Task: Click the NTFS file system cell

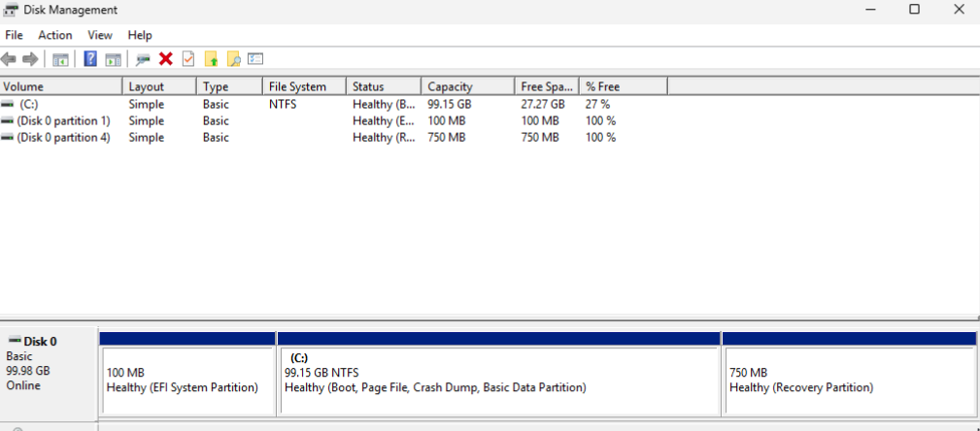Action: point(283,104)
